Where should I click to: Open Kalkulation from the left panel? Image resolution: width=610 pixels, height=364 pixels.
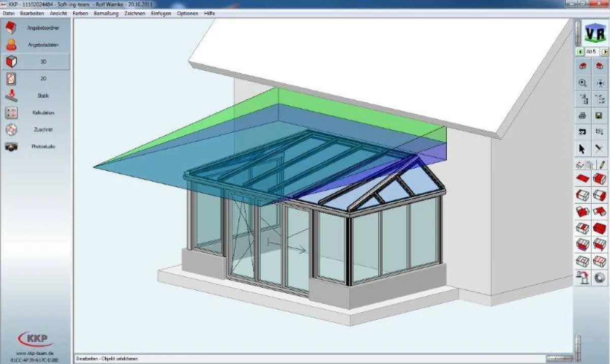tap(44, 112)
